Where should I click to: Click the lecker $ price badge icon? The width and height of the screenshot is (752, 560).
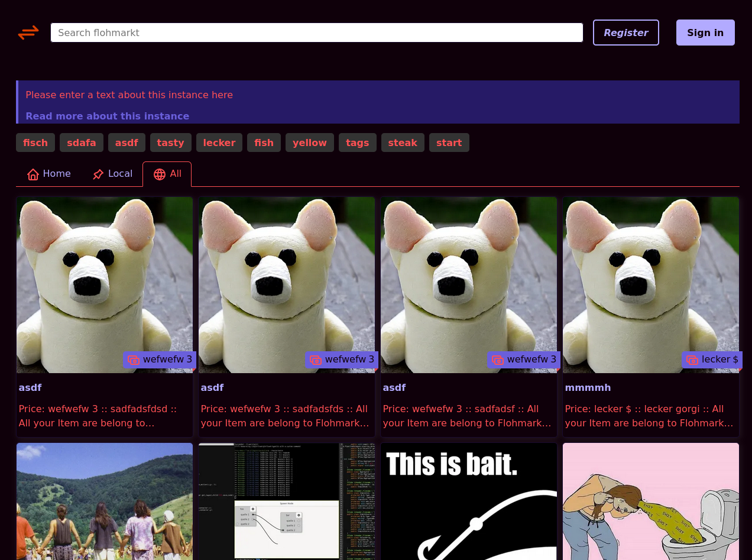(x=692, y=360)
